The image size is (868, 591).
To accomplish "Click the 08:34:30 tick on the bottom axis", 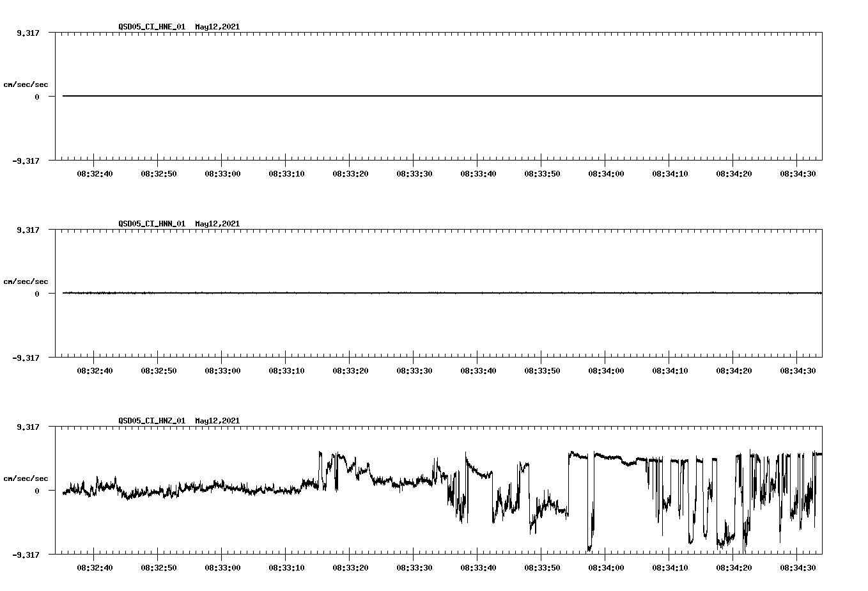I will point(799,567).
